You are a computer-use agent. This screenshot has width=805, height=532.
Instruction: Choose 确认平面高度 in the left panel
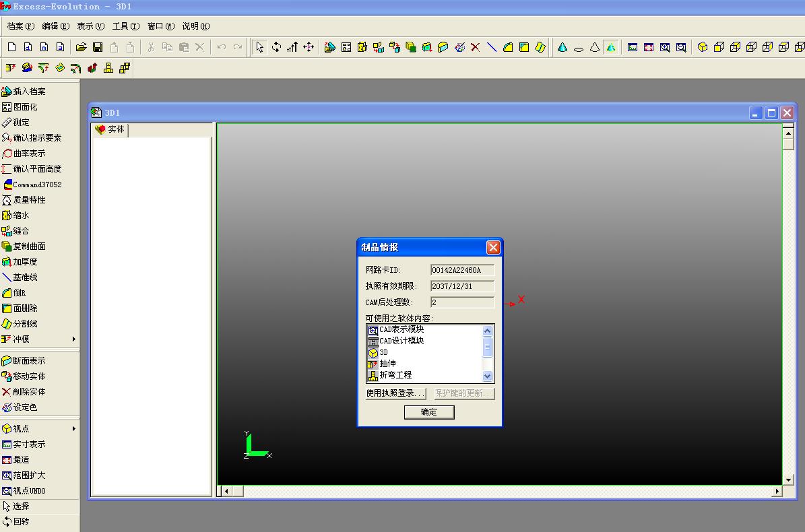pos(32,169)
